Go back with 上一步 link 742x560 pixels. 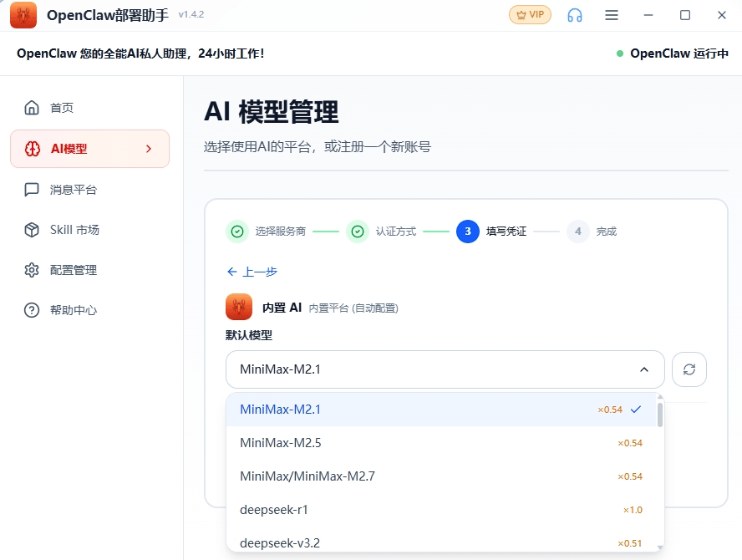click(252, 272)
